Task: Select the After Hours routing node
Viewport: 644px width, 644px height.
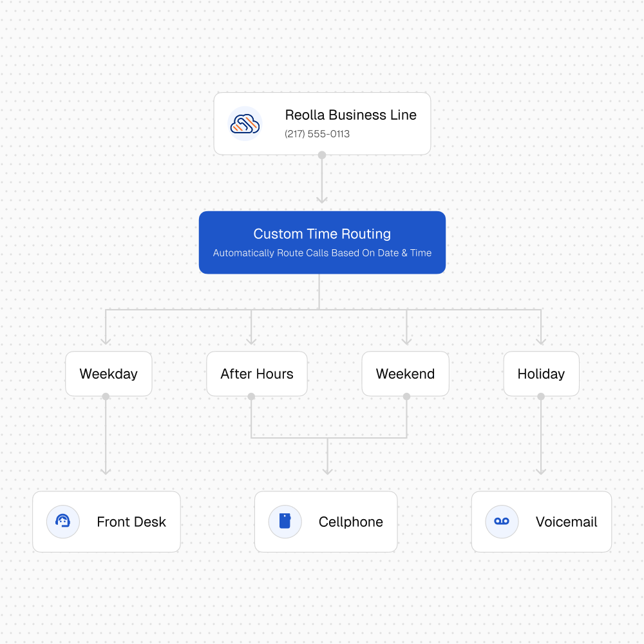Action: pyautogui.click(x=256, y=374)
